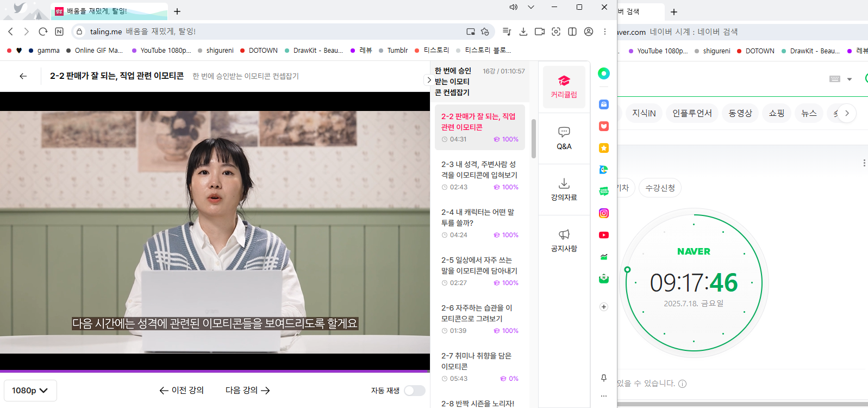Go to 이전 강의 previous lecture
Viewport: 868px width, 408px height.
point(182,391)
